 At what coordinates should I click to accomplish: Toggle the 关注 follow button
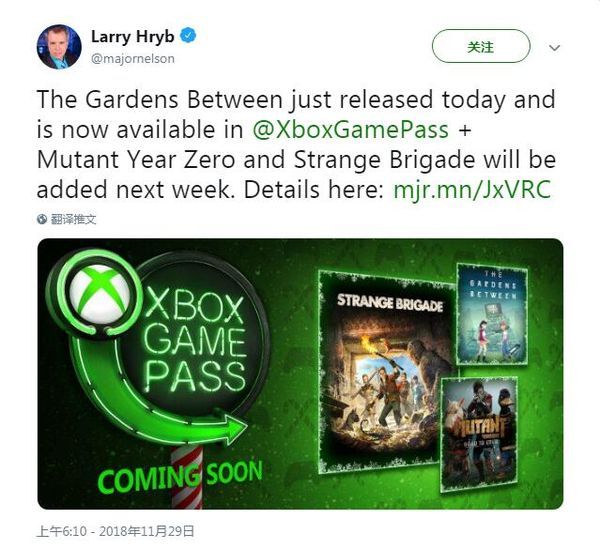pos(481,46)
